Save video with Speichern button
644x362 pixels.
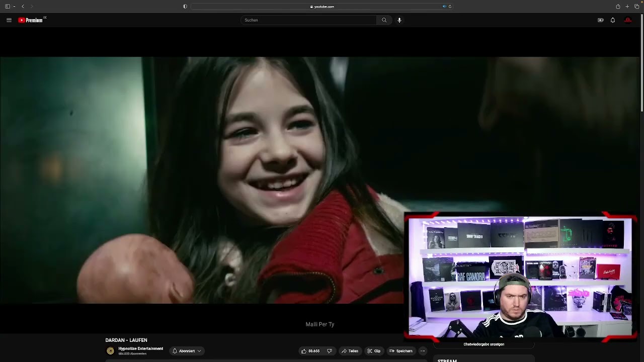[401, 351]
